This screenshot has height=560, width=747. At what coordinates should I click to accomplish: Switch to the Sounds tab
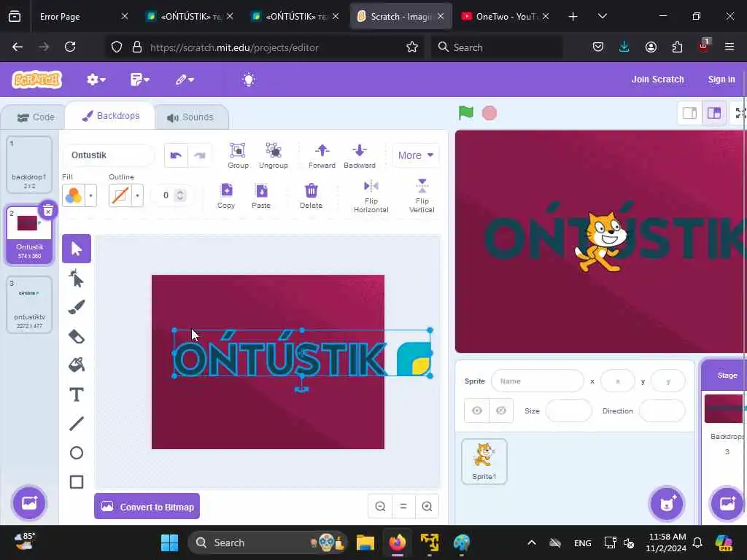pos(190,117)
